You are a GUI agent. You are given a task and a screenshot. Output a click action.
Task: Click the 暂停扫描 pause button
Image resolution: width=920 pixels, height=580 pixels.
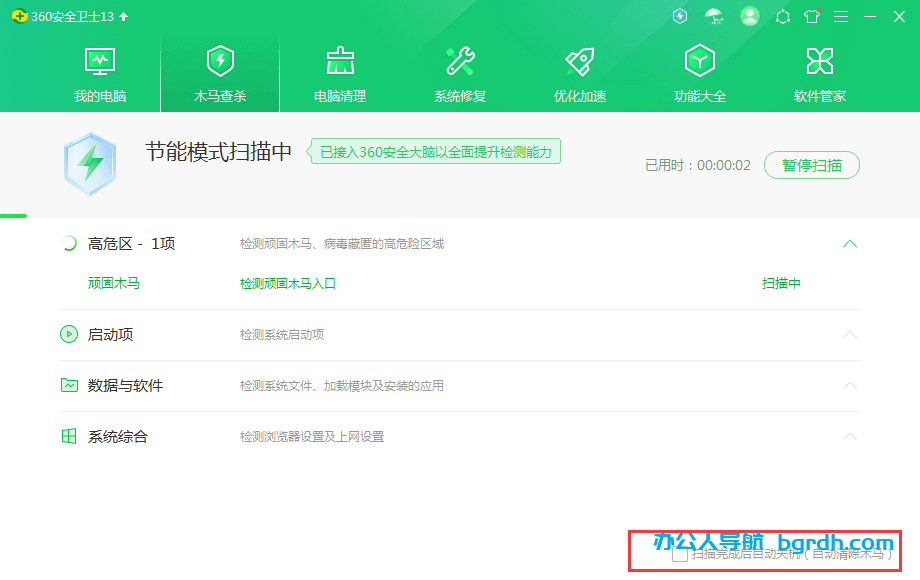click(x=812, y=165)
